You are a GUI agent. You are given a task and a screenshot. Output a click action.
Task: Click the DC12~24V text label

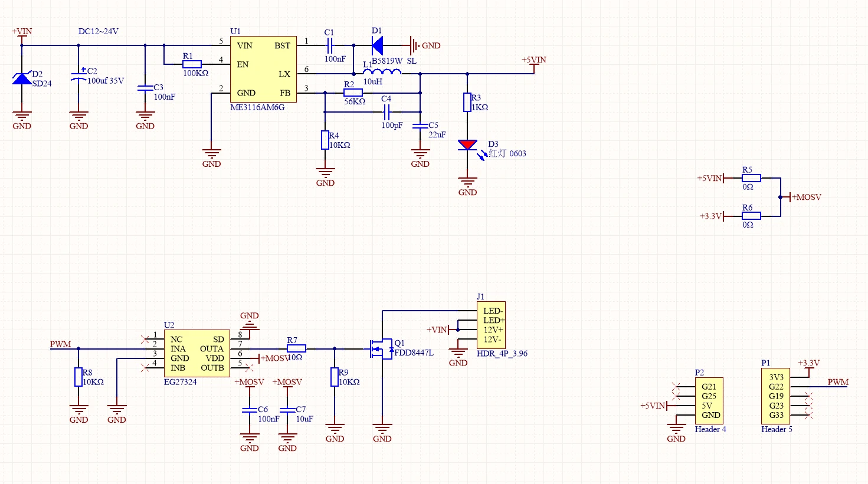(98, 31)
